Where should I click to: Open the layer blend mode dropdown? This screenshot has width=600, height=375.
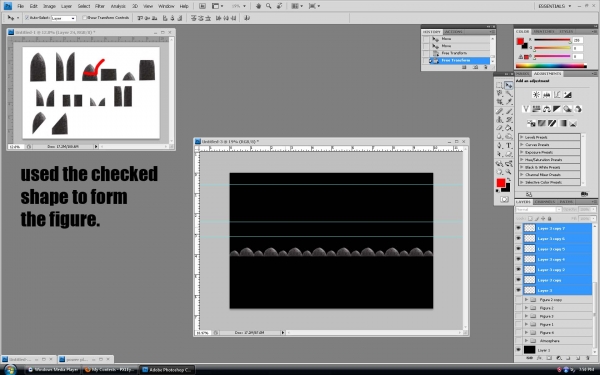point(538,209)
